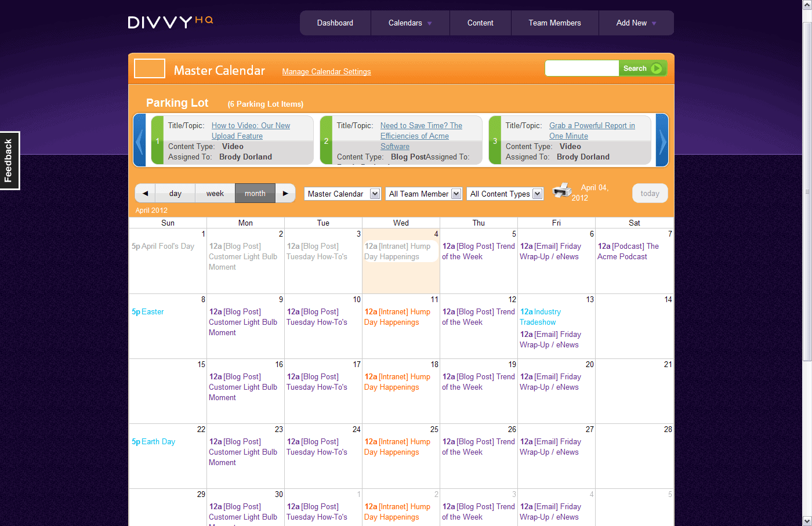812x526 pixels.
Task: Open the All Content Types dropdown
Action: (505, 193)
